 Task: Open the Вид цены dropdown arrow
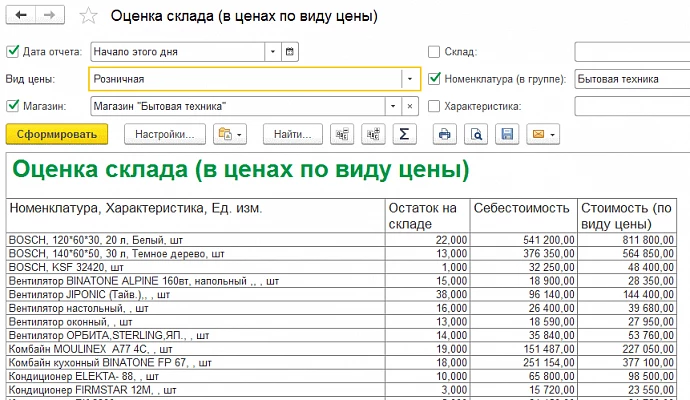(x=410, y=79)
